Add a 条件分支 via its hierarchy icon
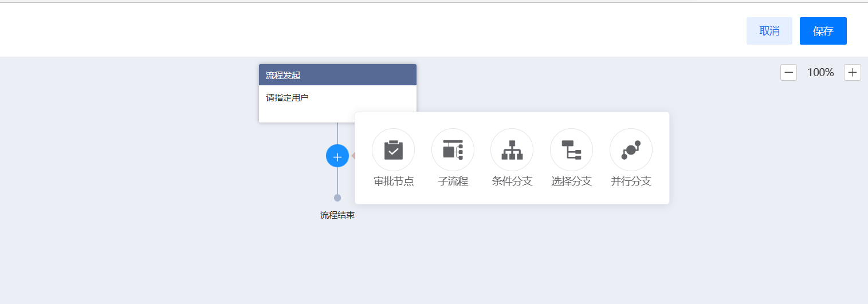 (x=512, y=150)
